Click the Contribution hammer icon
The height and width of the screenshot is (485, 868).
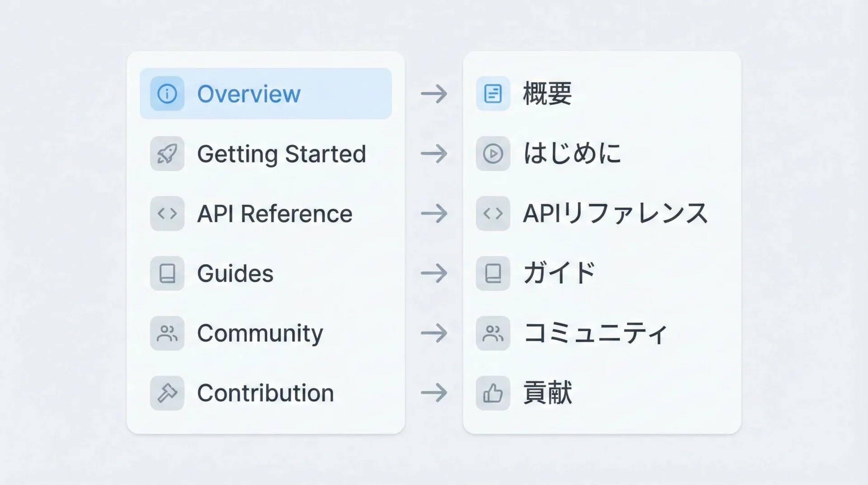167,393
